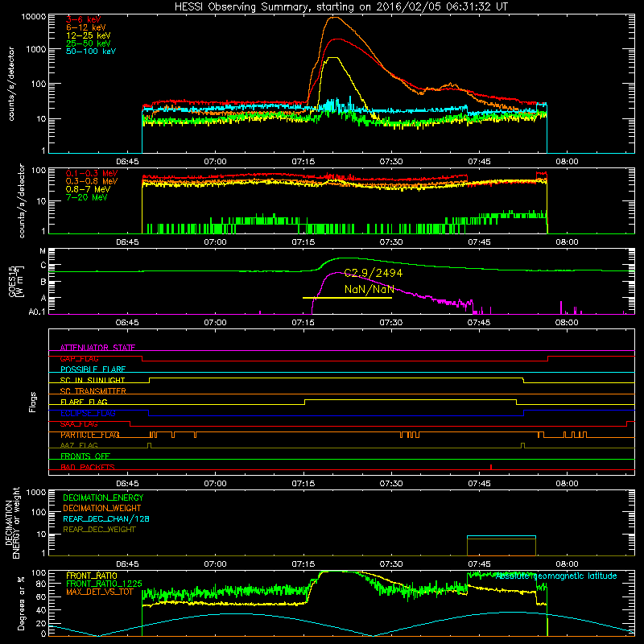The height and width of the screenshot is (644, 644).
Task: Select the SC_TRANSMITTER flag label
Action: (x=93, y=391)
